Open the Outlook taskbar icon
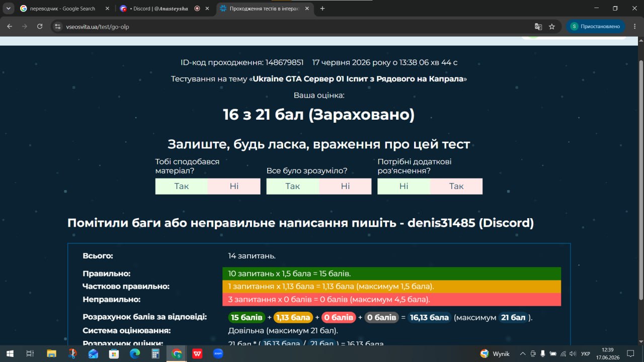 (93, 353)
